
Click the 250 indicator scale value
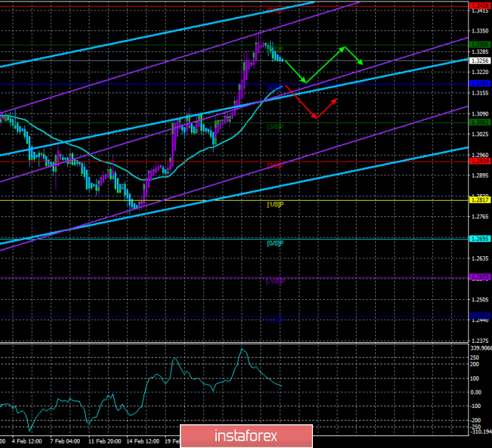coord(475,358)
